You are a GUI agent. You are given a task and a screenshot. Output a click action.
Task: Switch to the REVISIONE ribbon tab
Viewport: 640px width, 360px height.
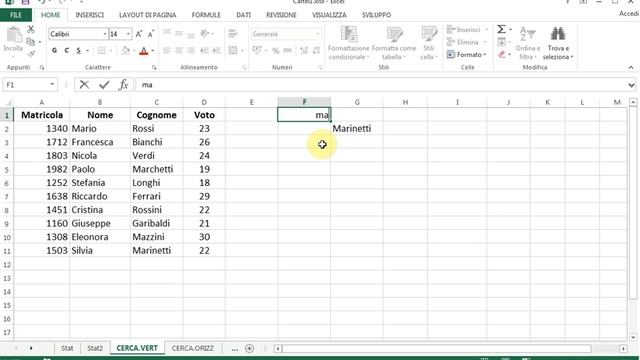point(281,15)
